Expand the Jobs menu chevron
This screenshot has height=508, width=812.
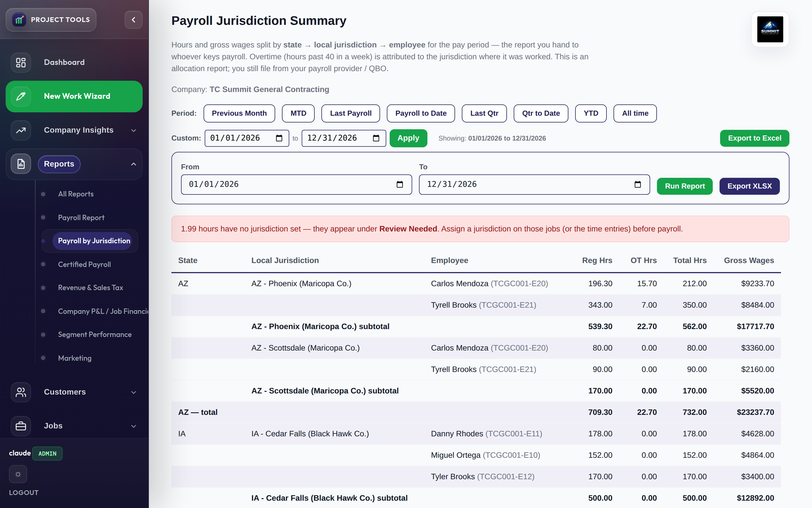pyautogui.click(x=134, y=426)
